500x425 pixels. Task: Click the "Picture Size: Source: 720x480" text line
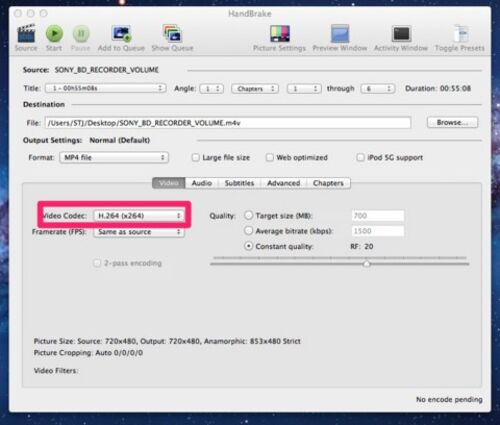[167, 341]
